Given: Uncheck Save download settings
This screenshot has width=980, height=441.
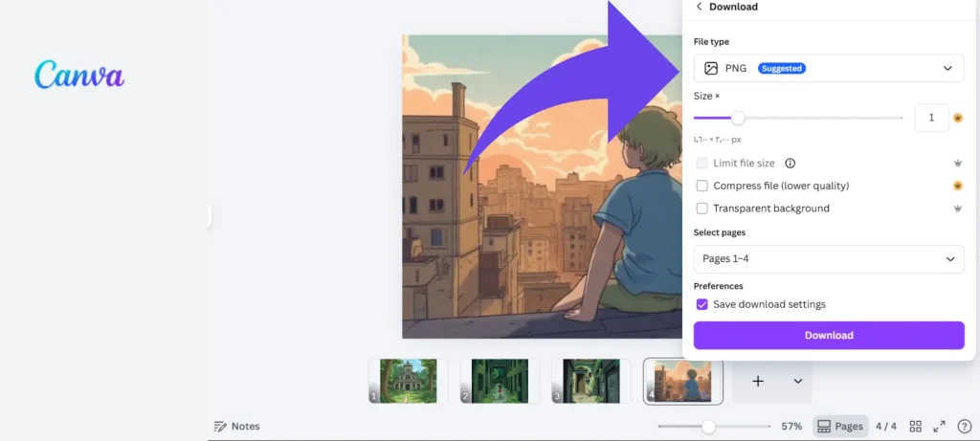Looking at the screenshot, I should click(702, 304).
